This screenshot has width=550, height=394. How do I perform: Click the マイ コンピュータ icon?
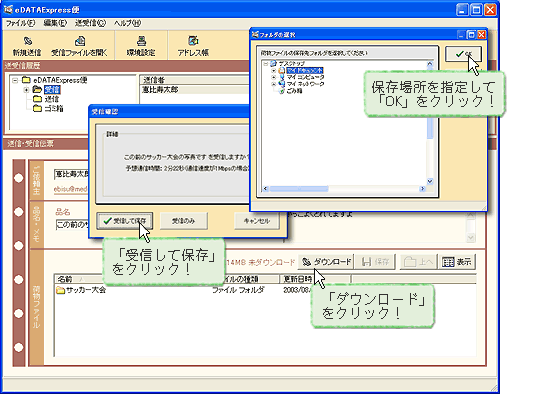(281, 77)
